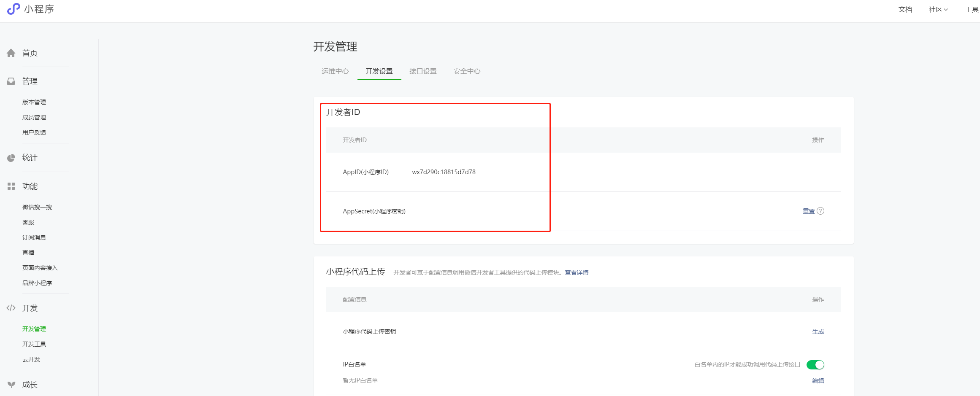The image size is (980, 396).
Task: Open 品牌小程序 in sidebar
Action: click(37, 283)
